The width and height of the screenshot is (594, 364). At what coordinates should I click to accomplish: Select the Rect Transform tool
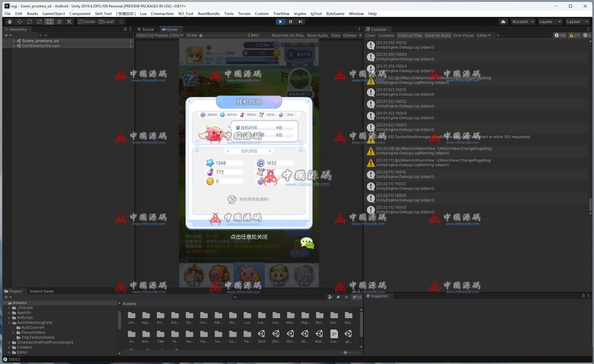click(49, 22)
